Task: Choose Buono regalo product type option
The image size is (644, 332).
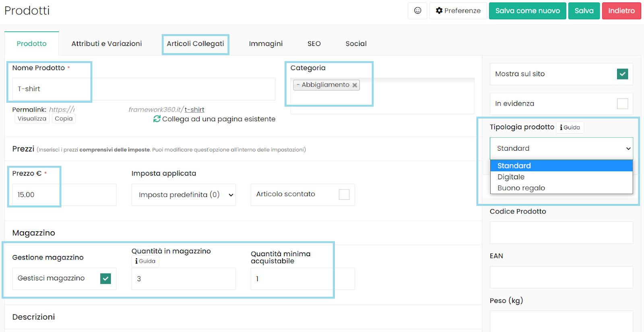Action: pyautogui.click(x=521, y=188)
